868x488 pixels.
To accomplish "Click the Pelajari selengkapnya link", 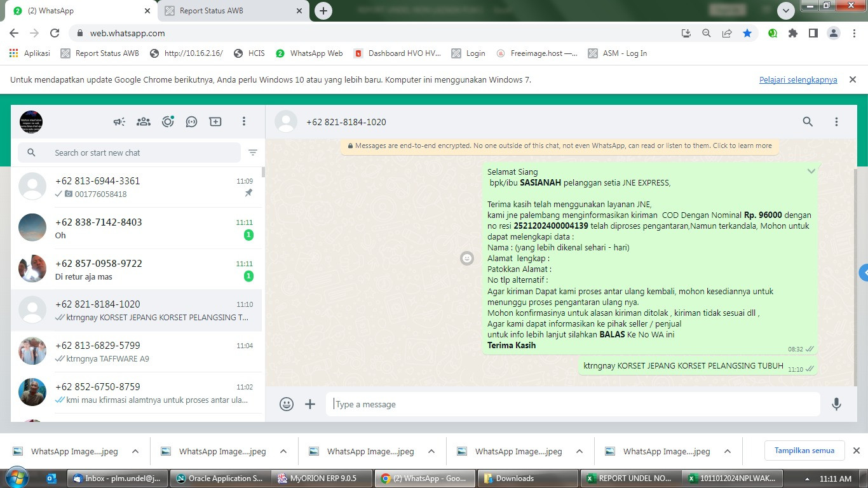I will click(x=798, y=79).
